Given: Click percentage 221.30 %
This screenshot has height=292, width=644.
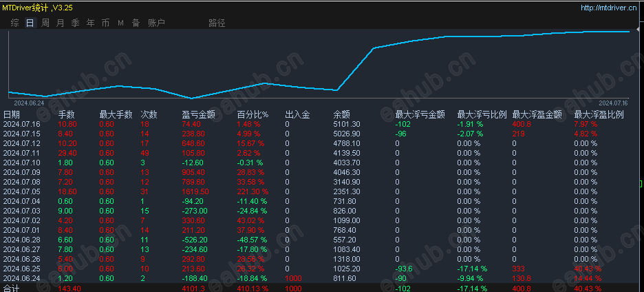Looking at the screenshot, I should 253,191.
